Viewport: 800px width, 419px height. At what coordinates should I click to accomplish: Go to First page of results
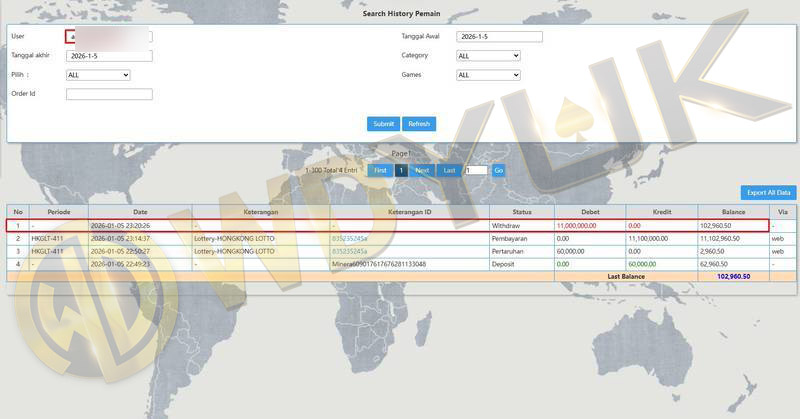click(379, 171)
